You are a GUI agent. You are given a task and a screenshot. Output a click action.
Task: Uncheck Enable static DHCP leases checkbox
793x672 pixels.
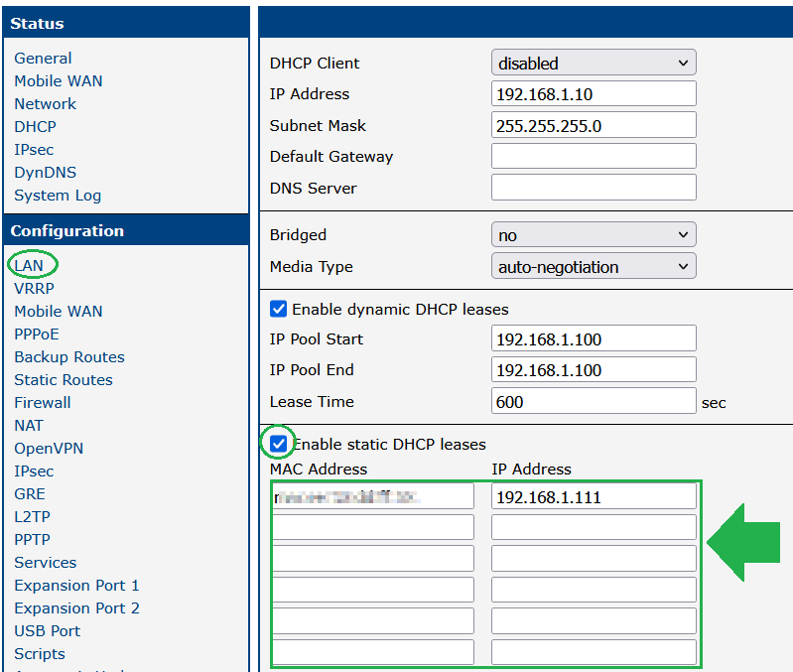(279, 444)
